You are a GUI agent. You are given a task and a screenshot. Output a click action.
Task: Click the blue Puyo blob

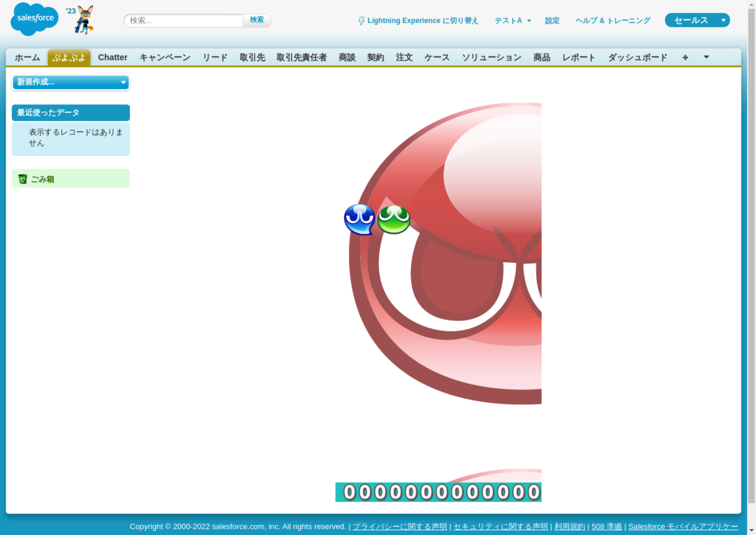tap(359, 219)
